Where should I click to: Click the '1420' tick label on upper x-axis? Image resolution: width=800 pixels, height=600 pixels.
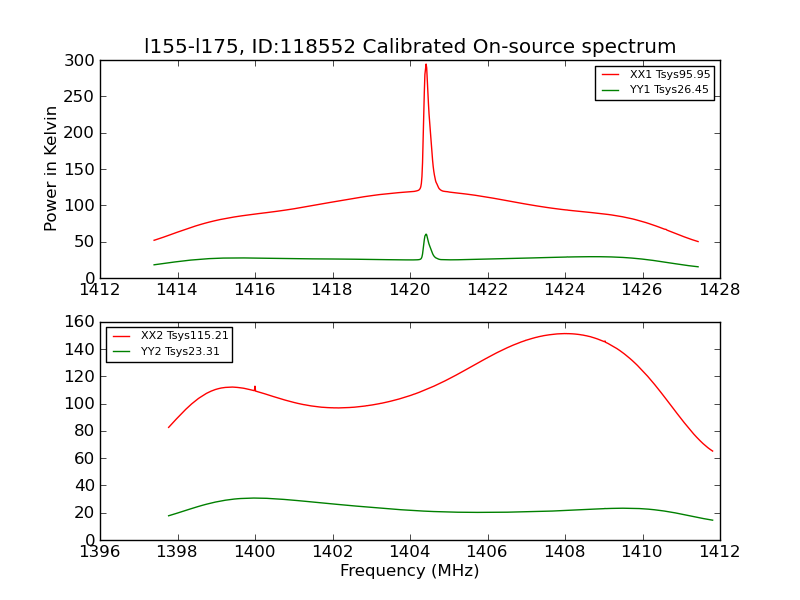409,290
